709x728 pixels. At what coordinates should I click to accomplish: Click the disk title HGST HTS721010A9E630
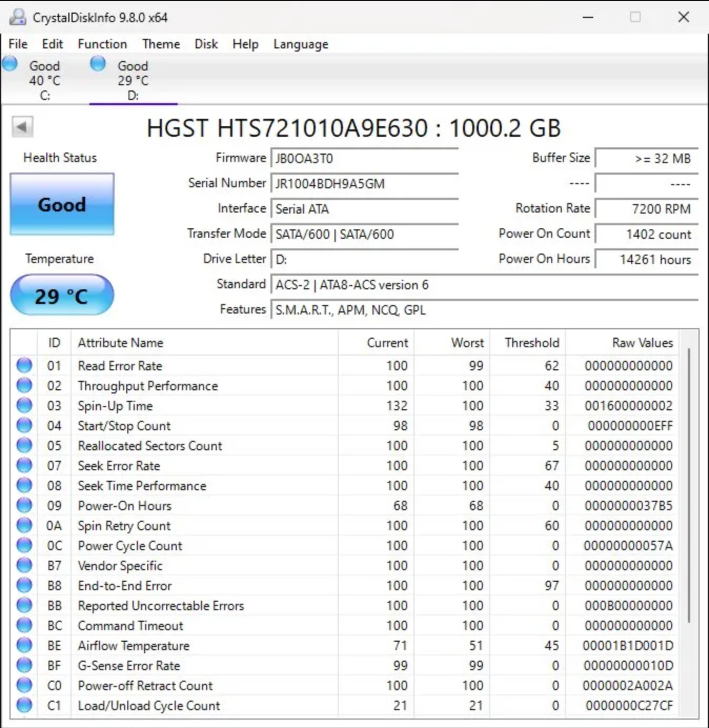[x=354, y=128]
